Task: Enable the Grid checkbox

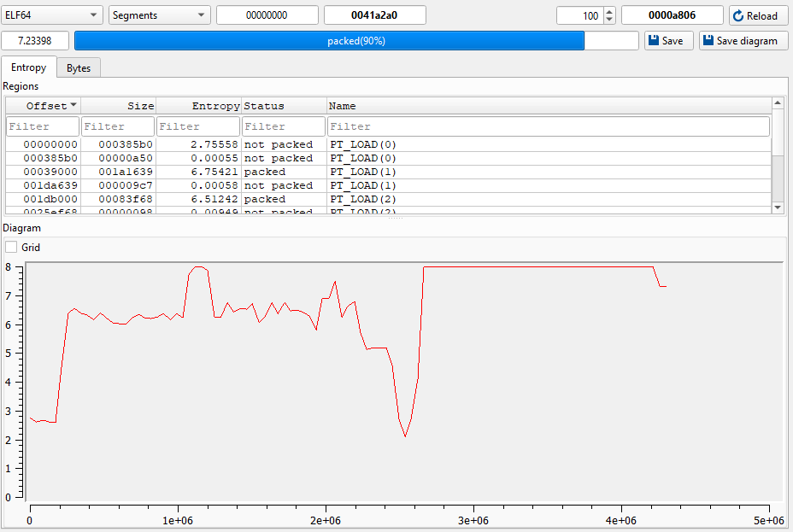Action: pos(11,248)
